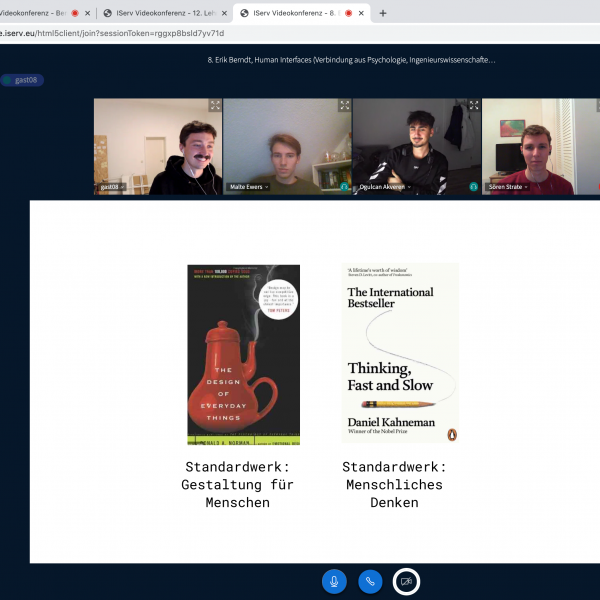The height and width of the screenshot is (600, 600).
Task: Click the recording indicator on the Ber tab
Action: [75, 13]
